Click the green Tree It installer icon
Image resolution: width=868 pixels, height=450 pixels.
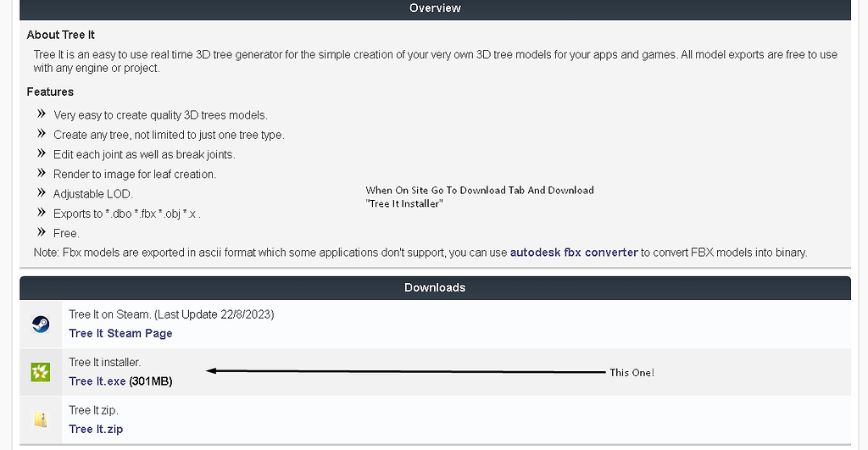click(x=41, y=372)
